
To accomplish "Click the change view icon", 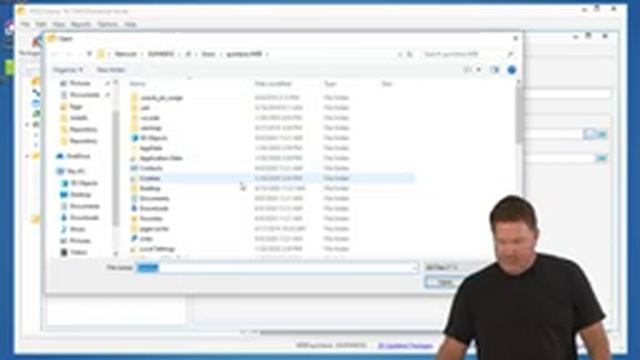I will [x=468, y=70].
